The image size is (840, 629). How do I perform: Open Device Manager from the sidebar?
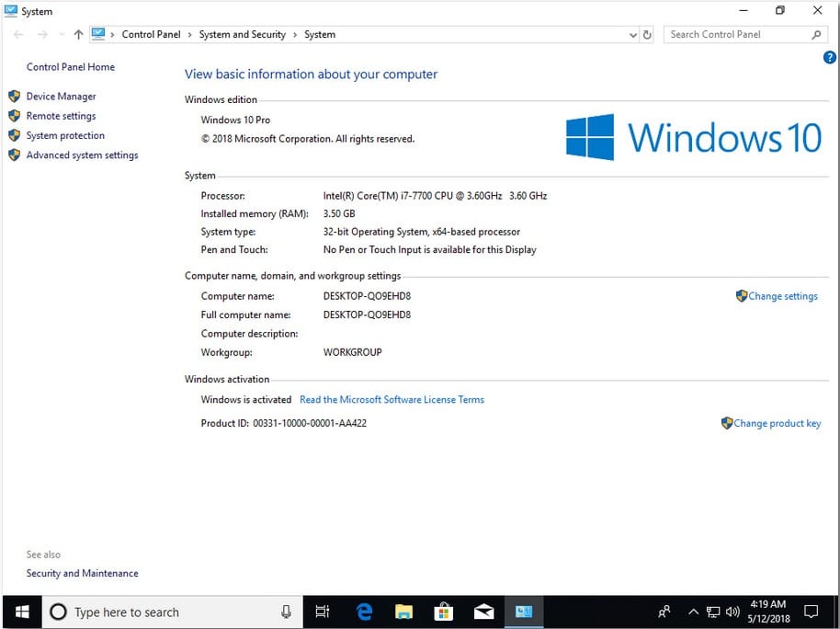point(61,97)
